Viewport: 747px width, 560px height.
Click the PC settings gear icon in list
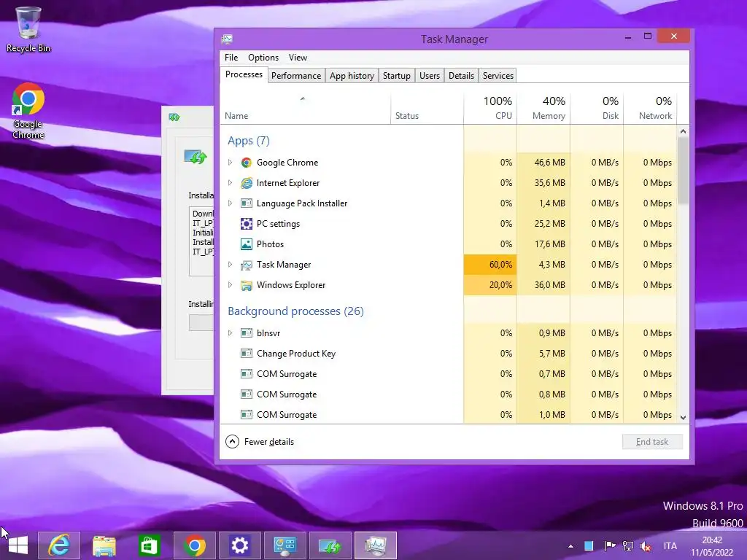pyautogui.click(x=247, y=224)
